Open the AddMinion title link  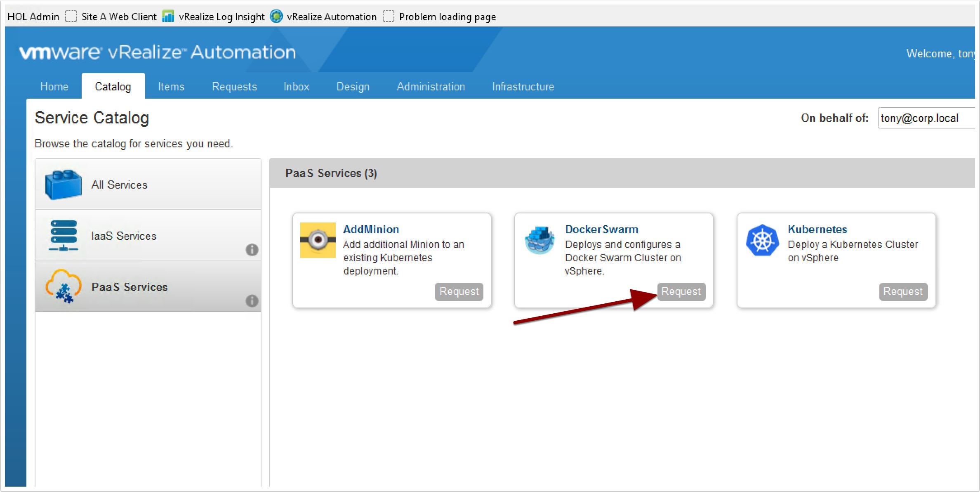[371, 229]
